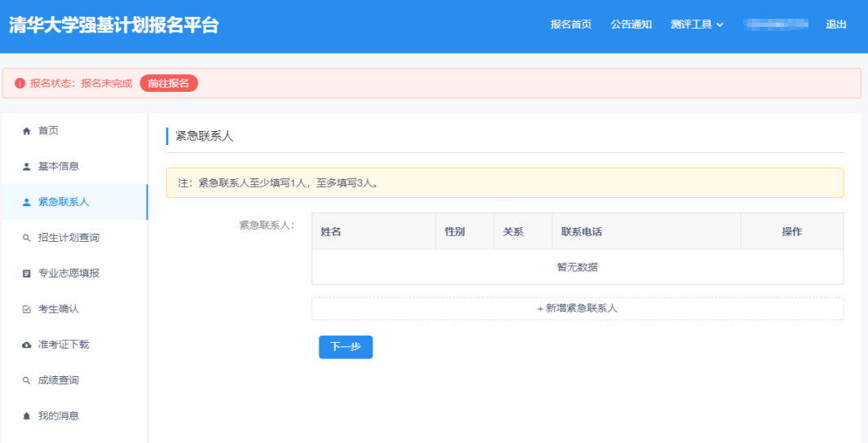The height and width of the screenshot is (443, 868).
Task: Click the red info icon in status bar
Action: 20,83
